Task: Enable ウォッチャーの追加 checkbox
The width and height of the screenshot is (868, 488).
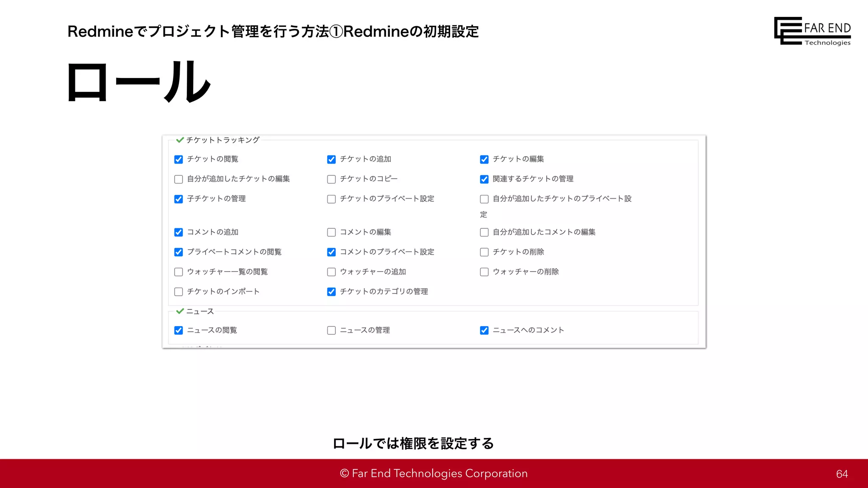Action: click(331, 272)
